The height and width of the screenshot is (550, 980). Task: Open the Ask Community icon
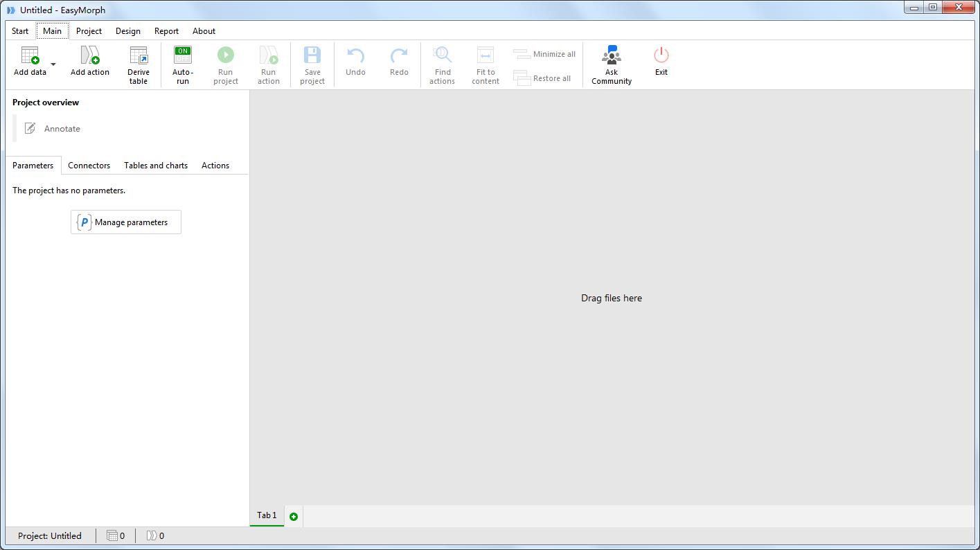pos(612,55)
